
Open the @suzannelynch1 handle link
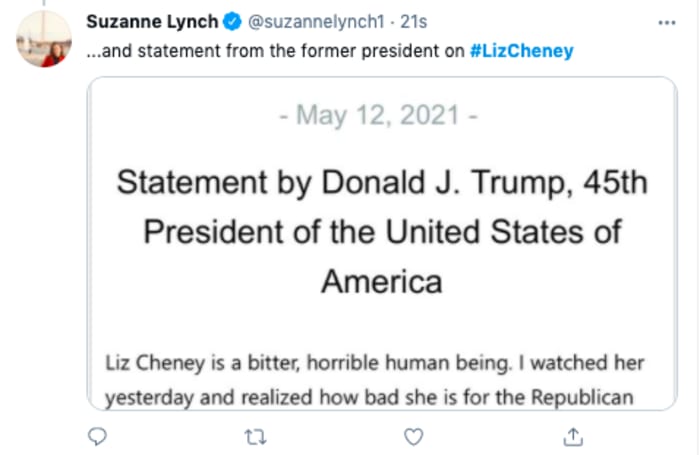tap(301, 21)
